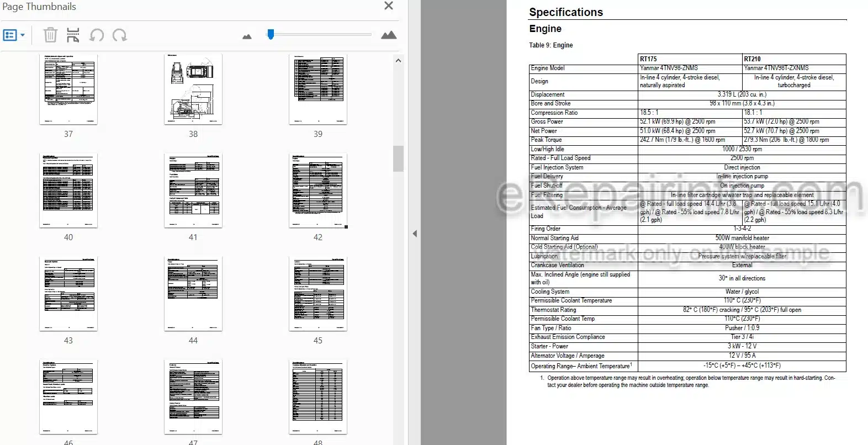Screen dimensions: 868x445
Task: Click the 'Fan Type / Ratio' row label
Action: (x=551, y=328)
